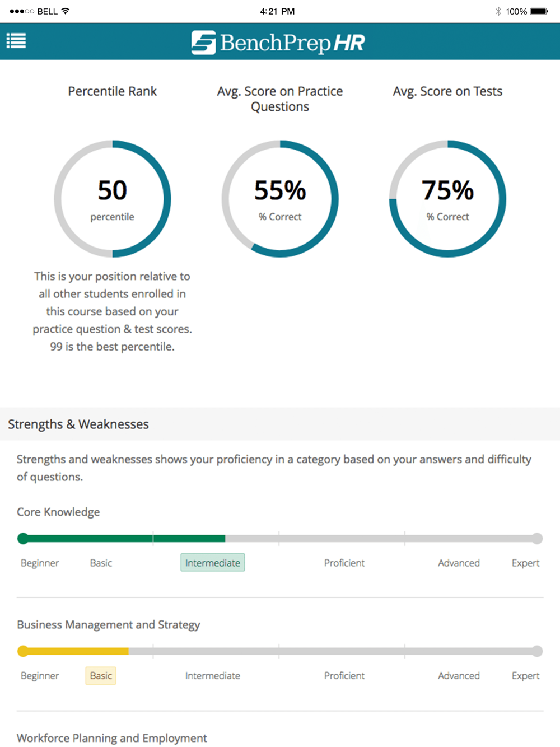The height and width of the screenshot is (747, 560).
Task: Select the 75% tests score gauge
Action: pos(447,199)
